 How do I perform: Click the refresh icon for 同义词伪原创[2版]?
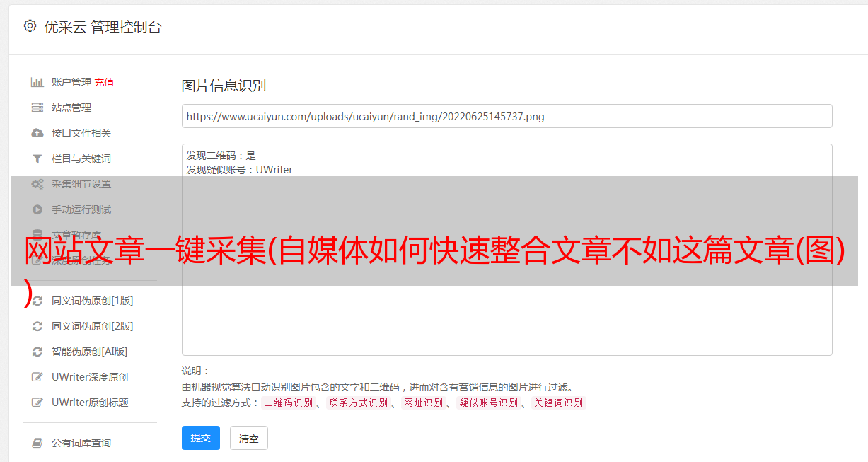click(x=37, y=326)
